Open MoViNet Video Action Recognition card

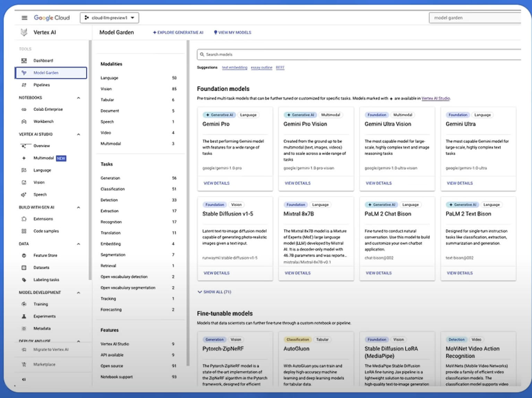tap(479, 359)
